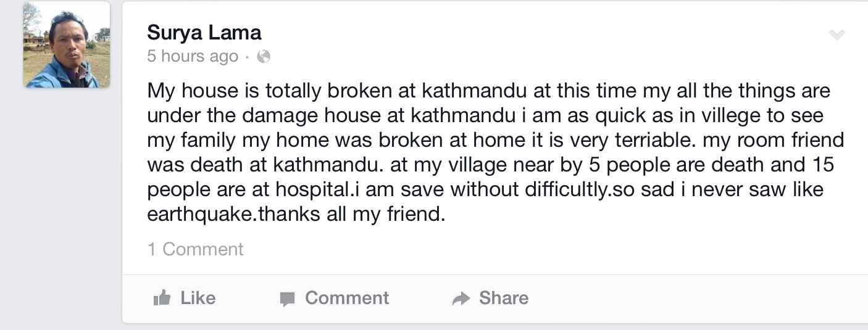Viewport: 868px width, 330px height.
Task: Click the globe public audience icon
Action: pos(264,57)
